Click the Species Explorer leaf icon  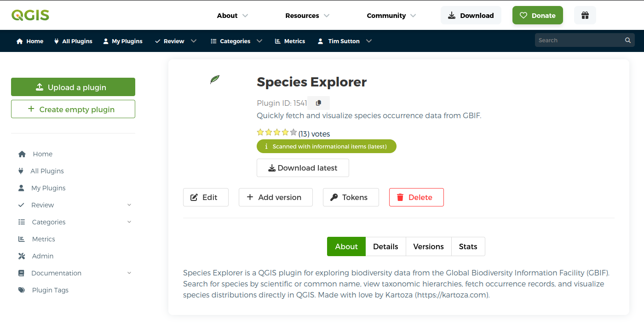(215, 80)
